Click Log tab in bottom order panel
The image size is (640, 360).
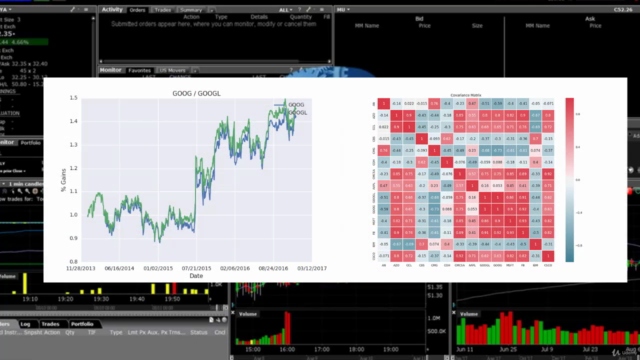(x=25, y=324)
